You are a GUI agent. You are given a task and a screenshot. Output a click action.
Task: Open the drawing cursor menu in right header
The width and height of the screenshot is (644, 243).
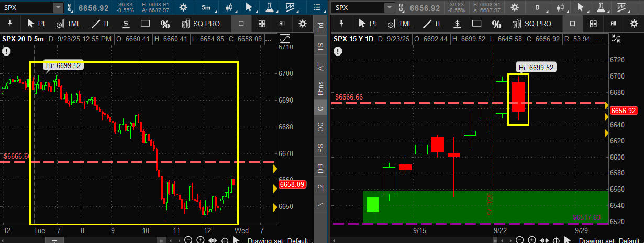(582, 8)
